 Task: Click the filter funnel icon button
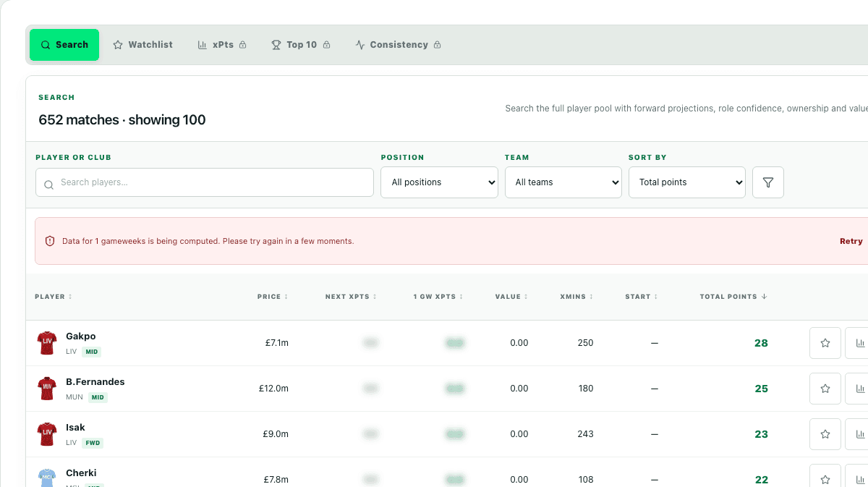(x=768, y=182)
